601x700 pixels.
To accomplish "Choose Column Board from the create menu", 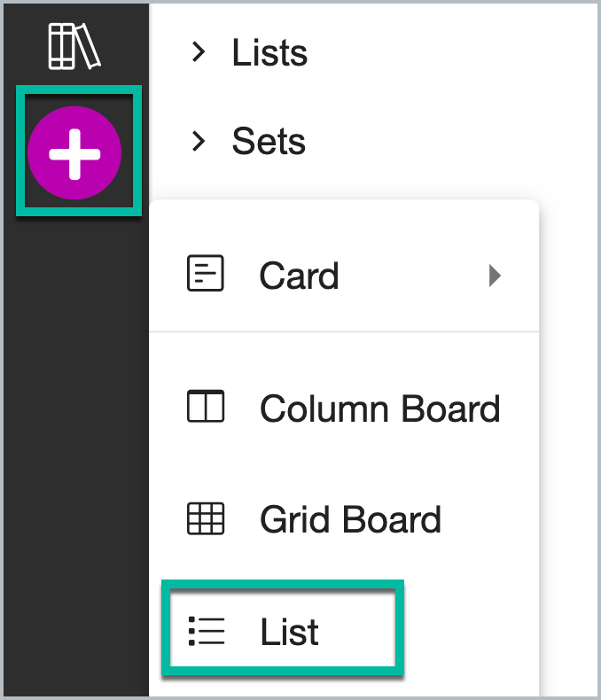I will (344, 408).
